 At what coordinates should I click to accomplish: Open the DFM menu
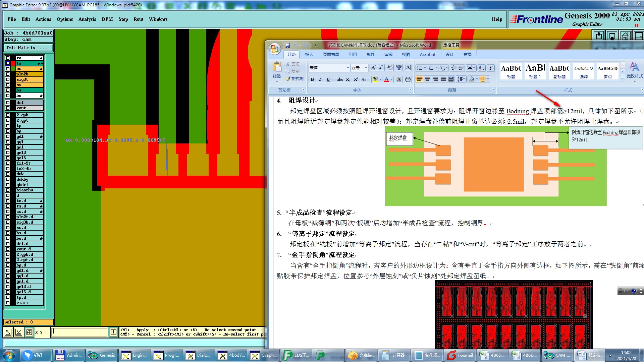coord(107,19)
